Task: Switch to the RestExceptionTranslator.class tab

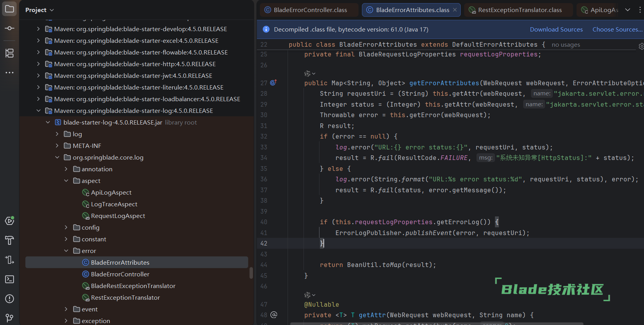Action: tap(519, 10)
